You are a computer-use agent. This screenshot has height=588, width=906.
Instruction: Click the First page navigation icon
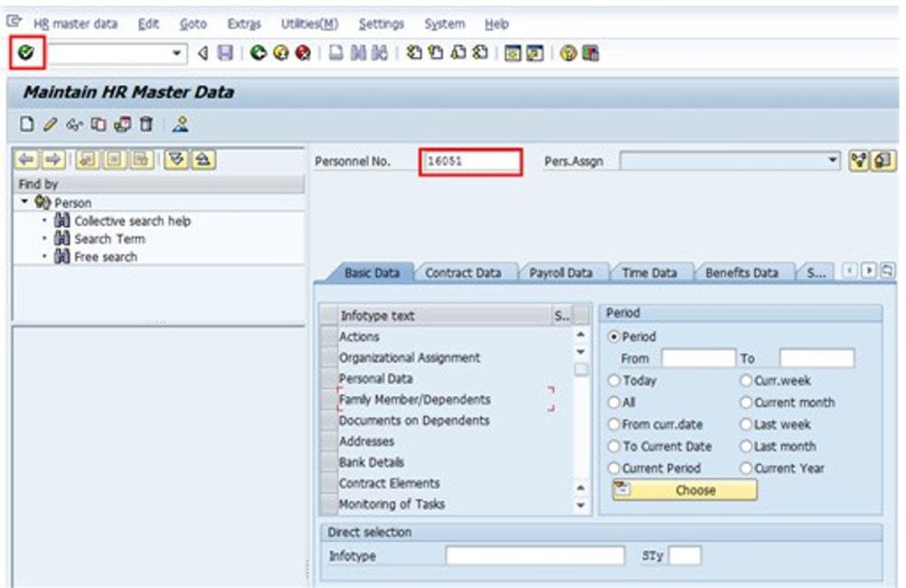(414, 53)
